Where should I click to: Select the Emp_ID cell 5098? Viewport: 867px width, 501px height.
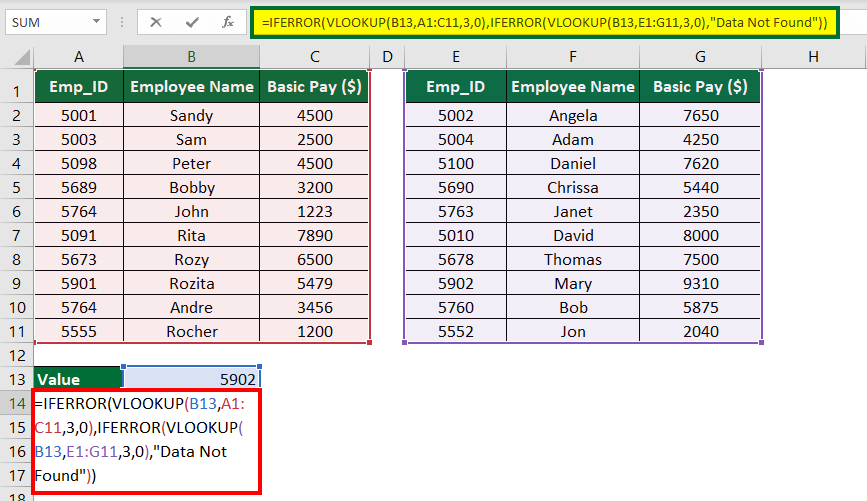point(79,164)
